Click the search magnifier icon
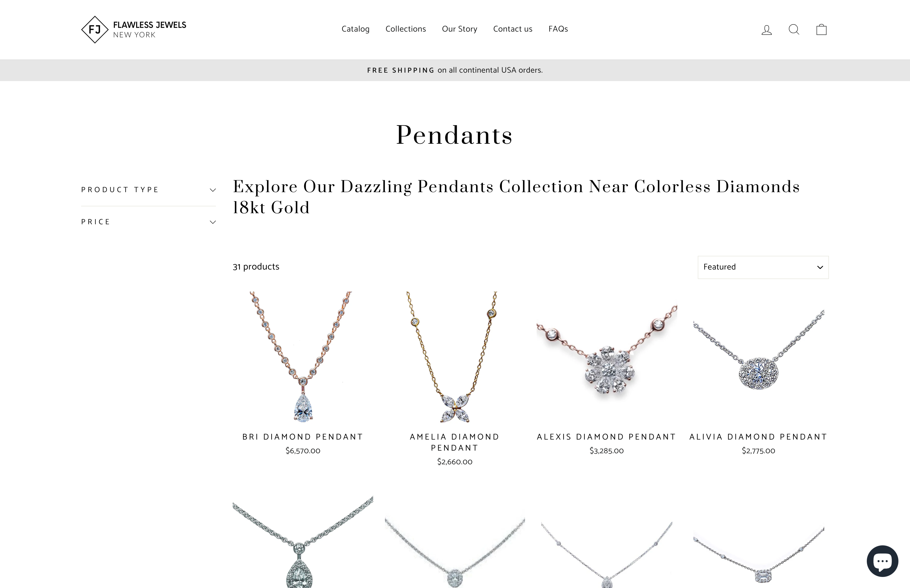The image size is (910, 588). coord(794,29)
